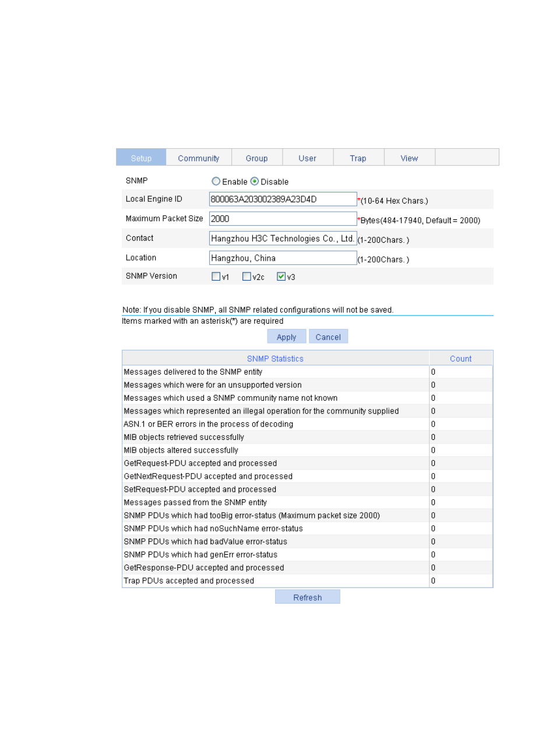Check the v1 SNMP version box
Image resolution: width=556 pixels, height=756 pixels.
(216, 276)
